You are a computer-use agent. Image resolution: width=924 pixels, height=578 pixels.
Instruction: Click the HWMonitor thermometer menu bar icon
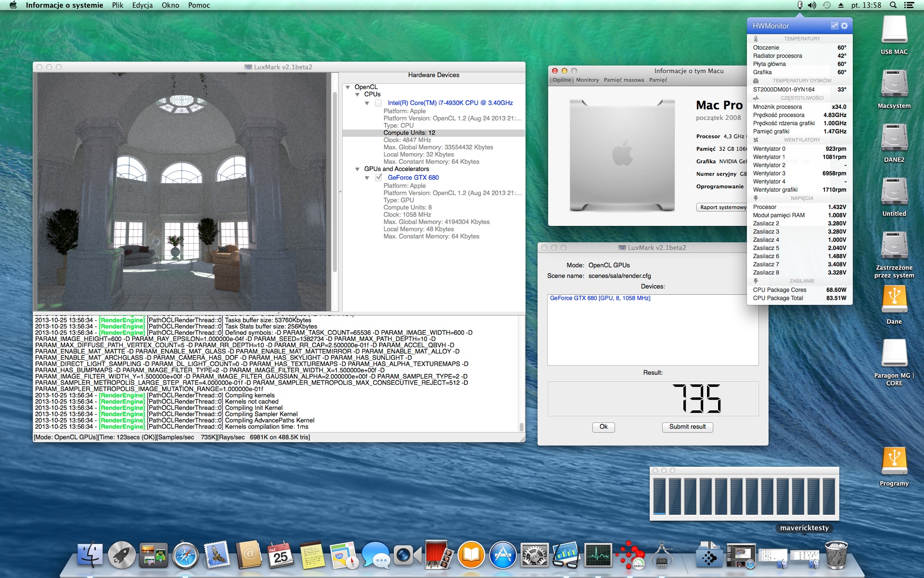(x=800, y=5)
